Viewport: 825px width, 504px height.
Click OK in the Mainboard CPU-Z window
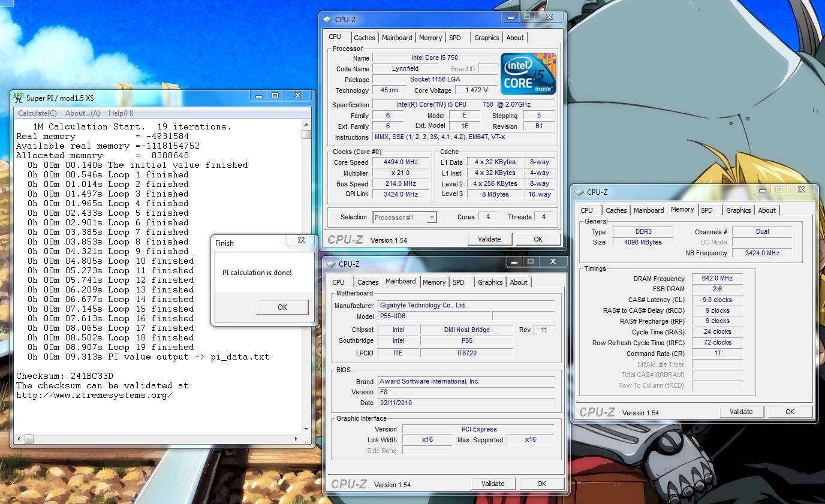click(541, 484)
